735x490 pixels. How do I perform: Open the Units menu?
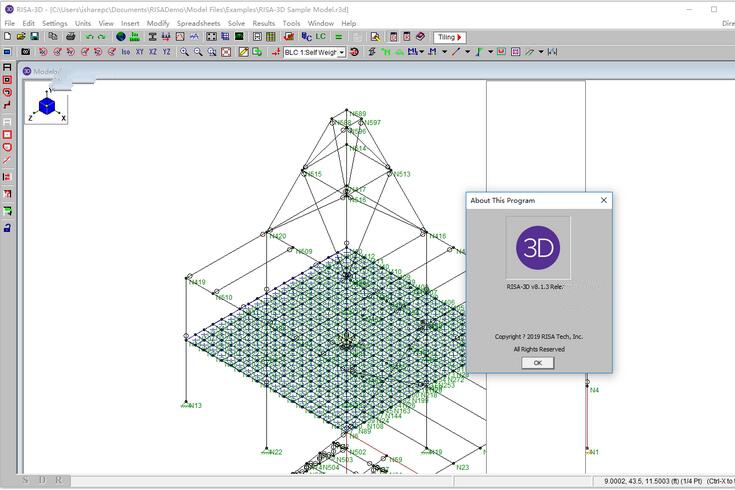pyautogui.click(x=83, y=23)
